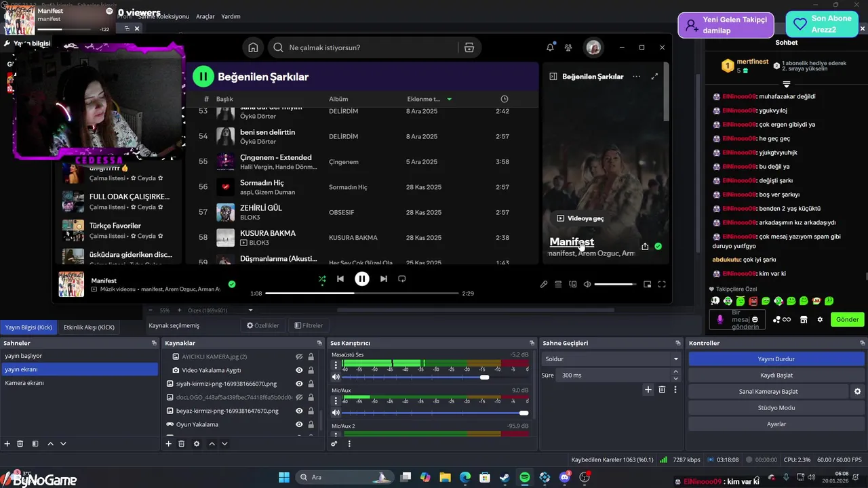
Task: Open the Spotify queue icon
Action: coord(558,284)
